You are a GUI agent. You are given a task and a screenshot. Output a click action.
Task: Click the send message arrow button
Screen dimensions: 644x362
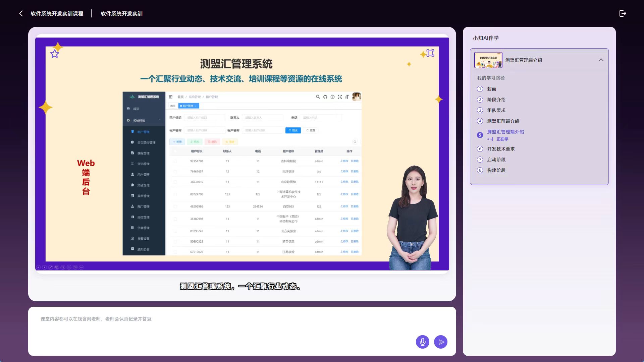click(441, 342)
